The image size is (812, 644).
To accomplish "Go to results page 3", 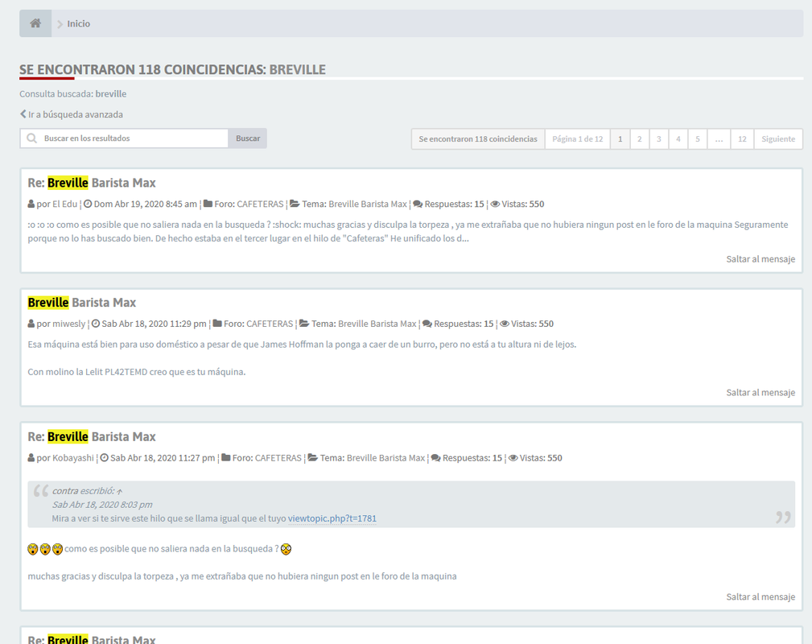I will 659,138.
